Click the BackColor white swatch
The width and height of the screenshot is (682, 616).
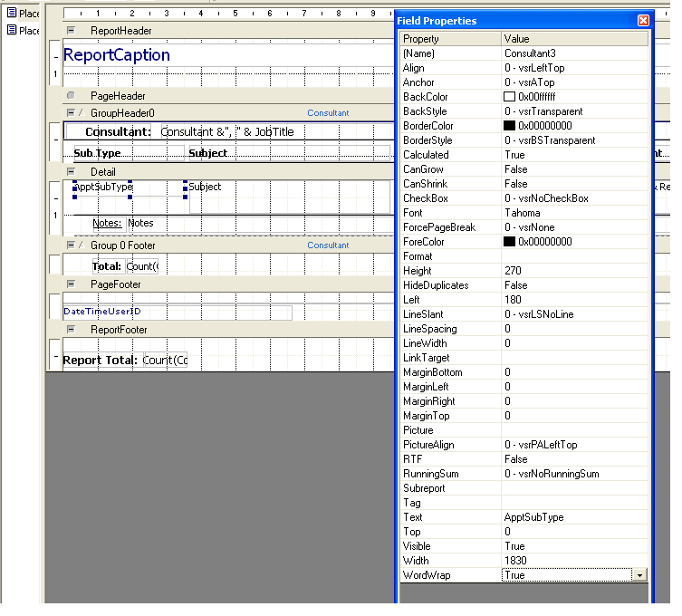(x=509, y=97)
